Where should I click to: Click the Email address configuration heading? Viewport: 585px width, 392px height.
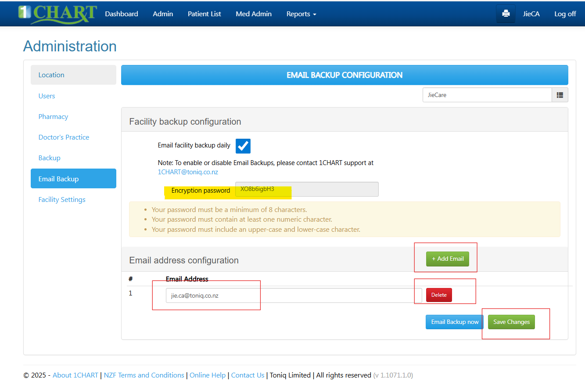tap(184, 260)
